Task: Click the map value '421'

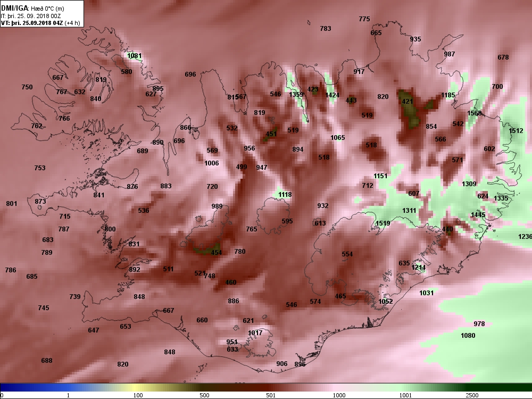Action: 407,102
